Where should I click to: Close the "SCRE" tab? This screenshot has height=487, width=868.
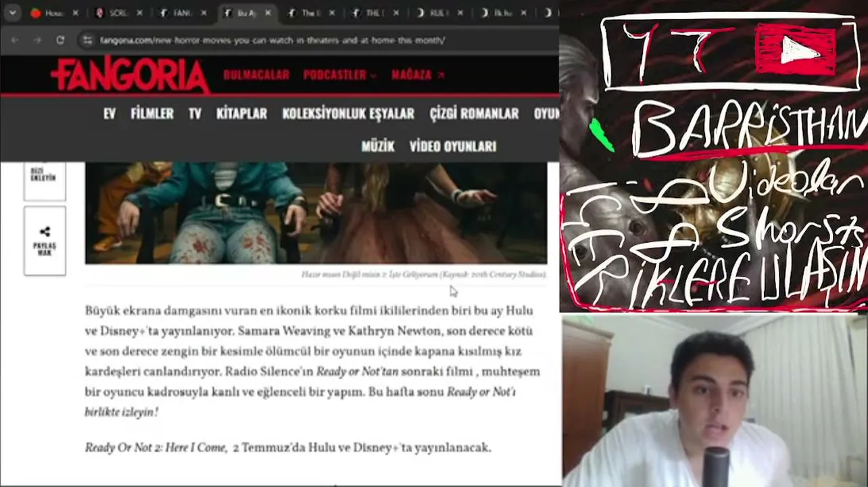tap(139, 13)
